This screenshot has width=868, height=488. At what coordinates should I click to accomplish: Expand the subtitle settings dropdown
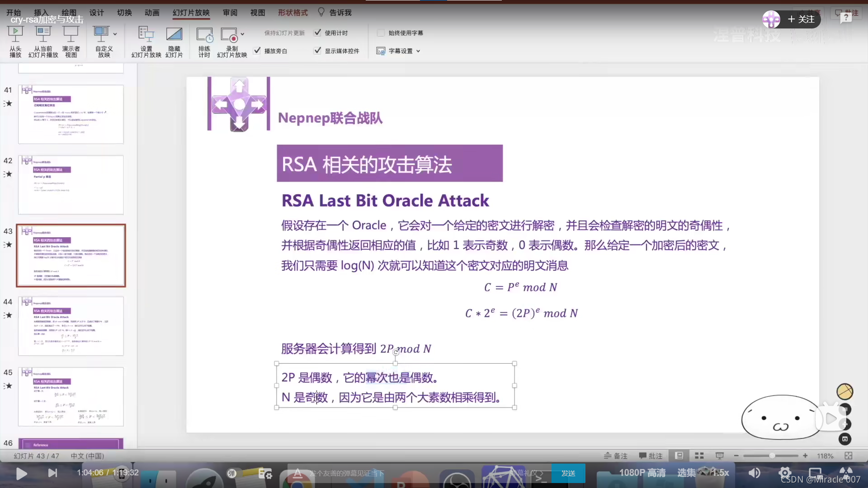coord(418,51)
